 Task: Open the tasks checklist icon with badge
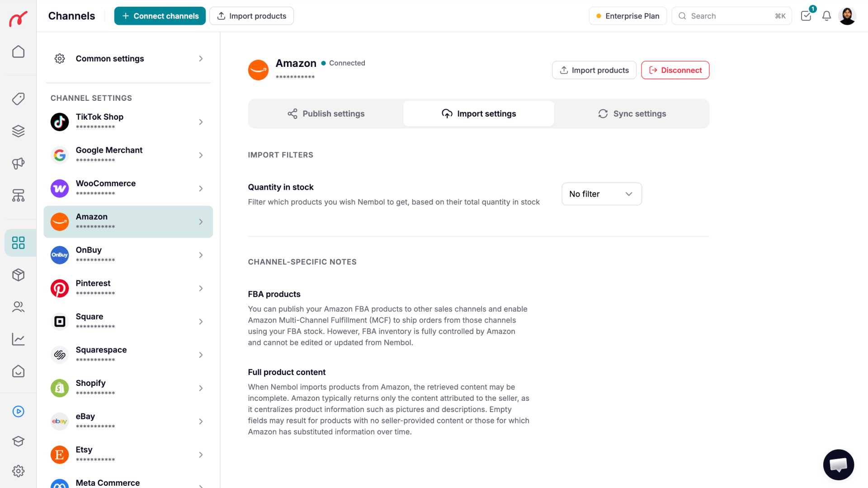pos(806,16)
